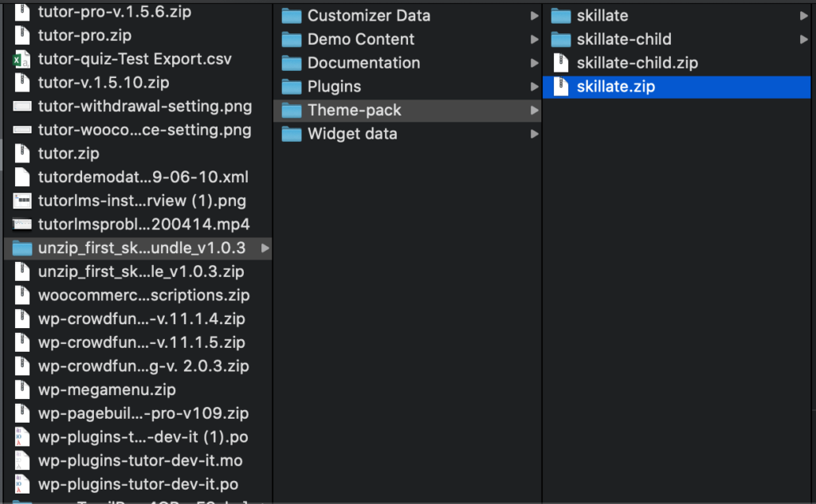The width and height of the screenshot is (816, 504).
Task: Click the tutordemodat…9-06-10.xml document icon
Action: coord(22,177)
